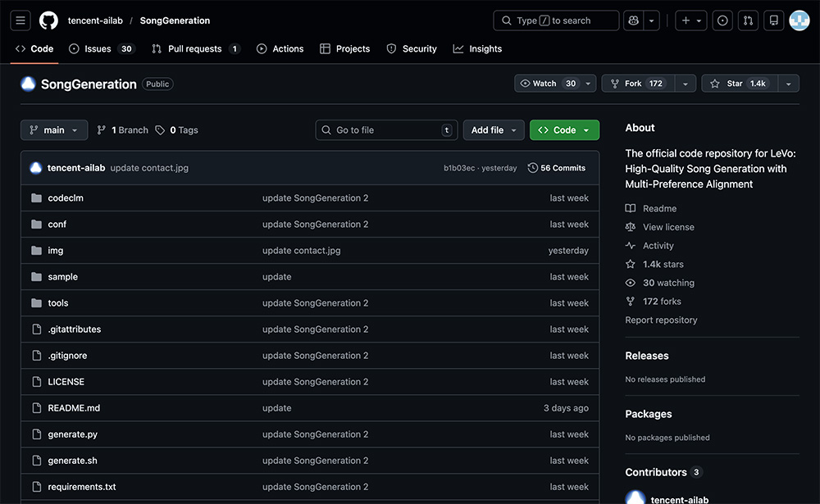820x504 pixels.
Task: Open the Watch notification options arrow
Action: (x=588, y=84)
